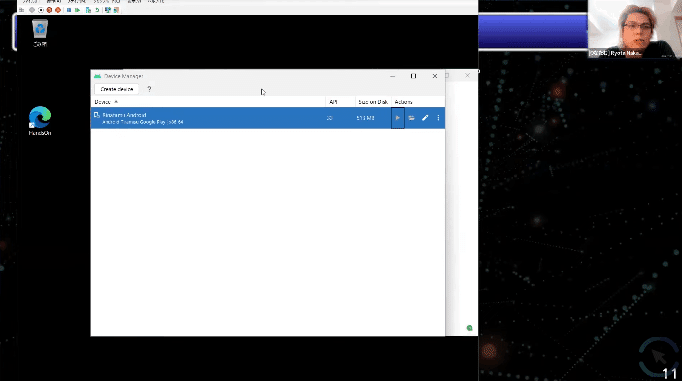Click the Create device button
Screen dimensions: 682x381
click(x=117, y=89)
